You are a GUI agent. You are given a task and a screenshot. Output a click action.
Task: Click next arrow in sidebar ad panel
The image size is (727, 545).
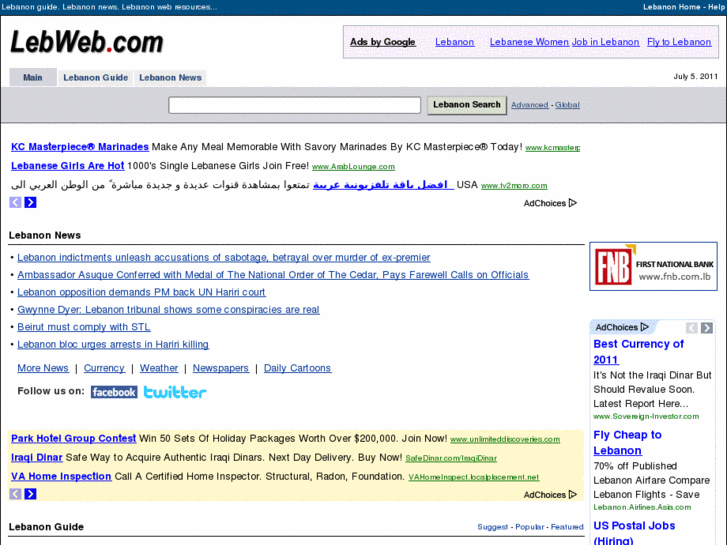(707, 328)
